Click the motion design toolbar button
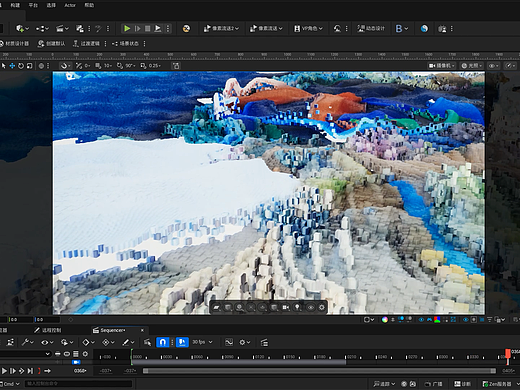The image size is (520, 390). [x=371, y=29]
